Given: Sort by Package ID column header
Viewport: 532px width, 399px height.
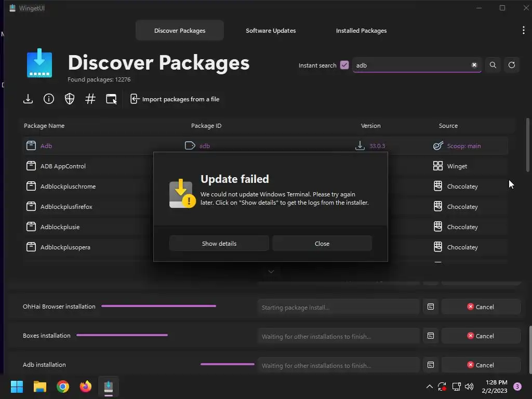Looking at the screenshot, I should pos(206,126).
